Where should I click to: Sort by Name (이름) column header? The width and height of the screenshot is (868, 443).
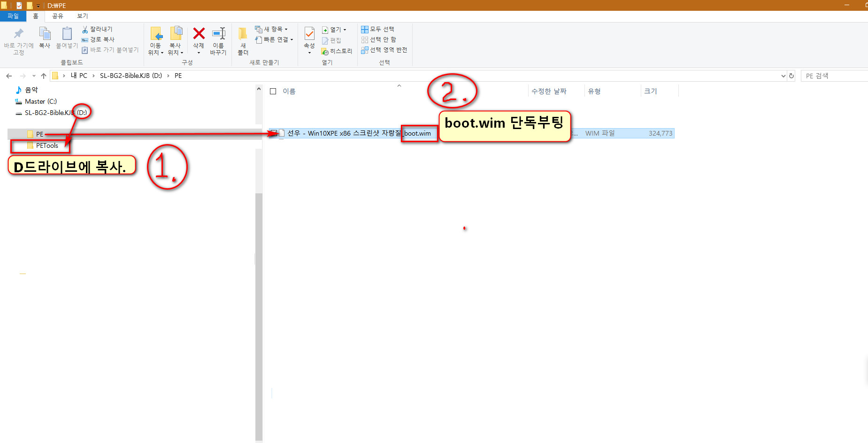coord(289,91)
